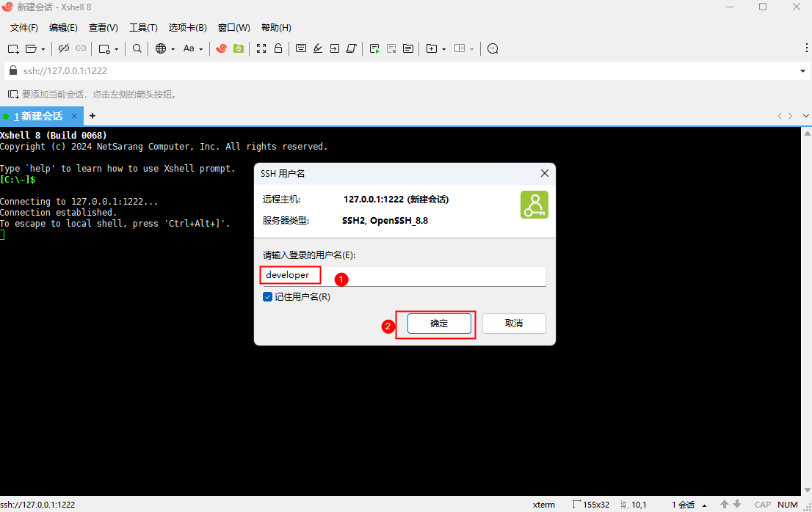Click the layout arrange panes icon

click(460, 48)
